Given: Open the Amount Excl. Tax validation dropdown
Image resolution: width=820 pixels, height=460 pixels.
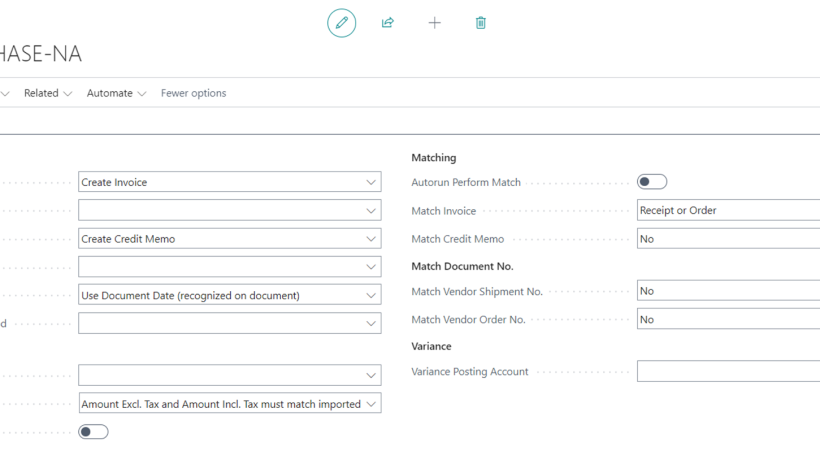Looking at the screenshot, I should [x=229, y=404].
